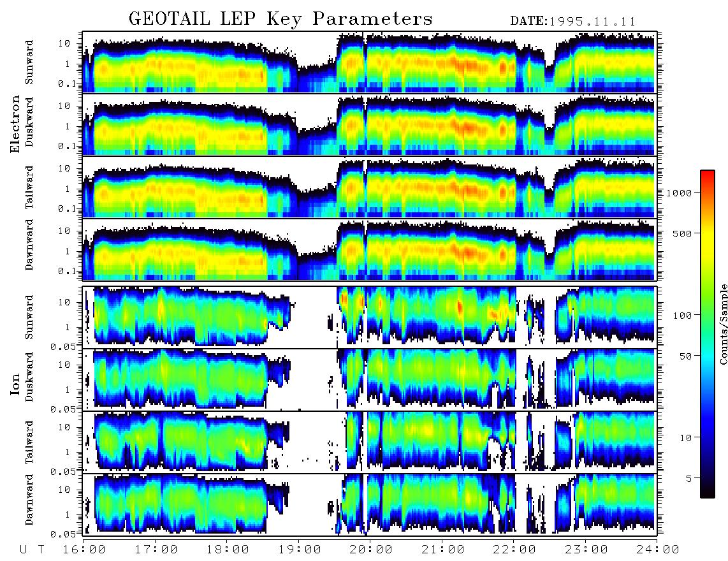Click the 500 color bar tick label
The width and height of the screenshot is (728, 561).
(683, 233)
